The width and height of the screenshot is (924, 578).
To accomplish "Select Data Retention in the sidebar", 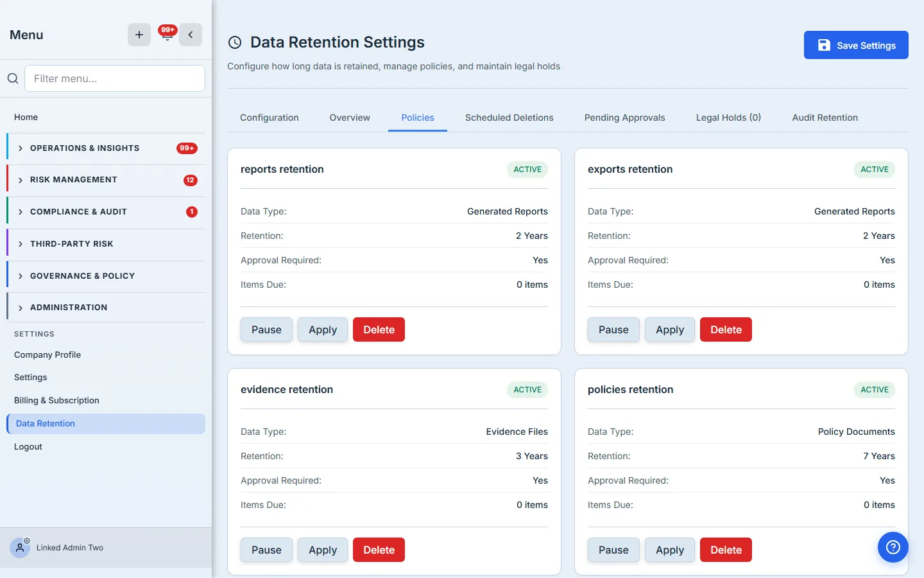I will tap(106, 424).
